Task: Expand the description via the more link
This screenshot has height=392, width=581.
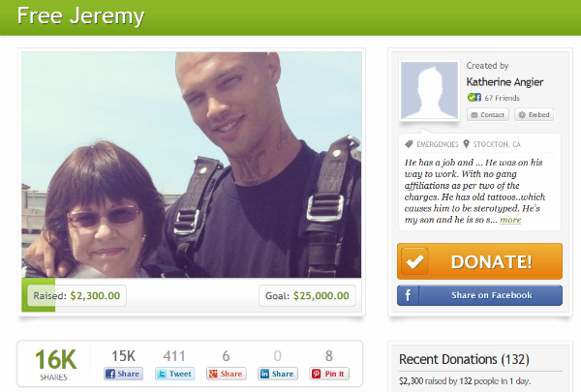Action: coord(510,220)
